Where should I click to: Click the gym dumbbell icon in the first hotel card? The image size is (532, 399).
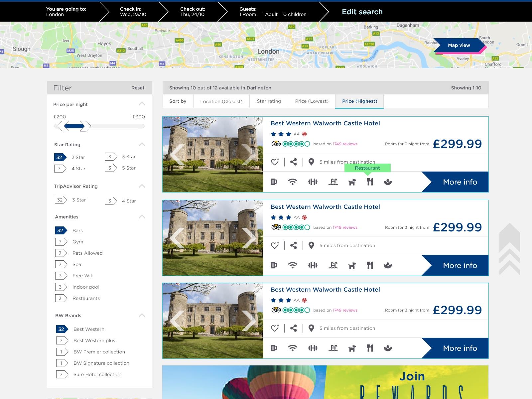[313, 182]
